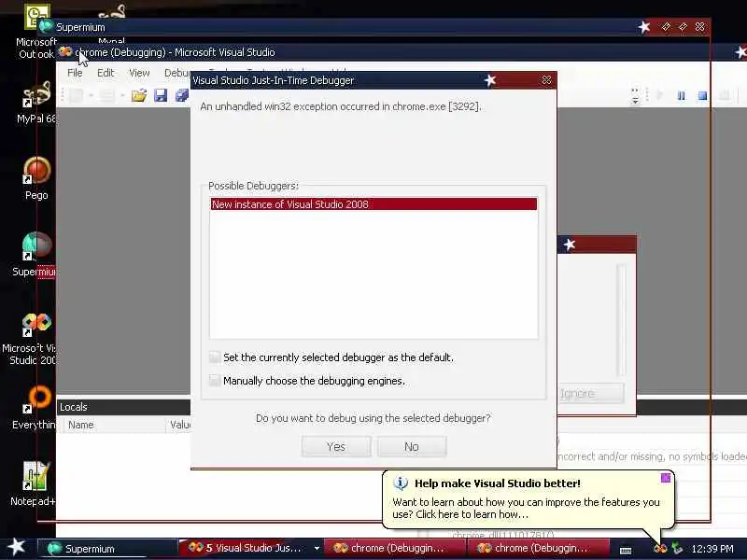Expand the grouped Visual Studio Just-In-Time taskbar arrow

[317, 549]
